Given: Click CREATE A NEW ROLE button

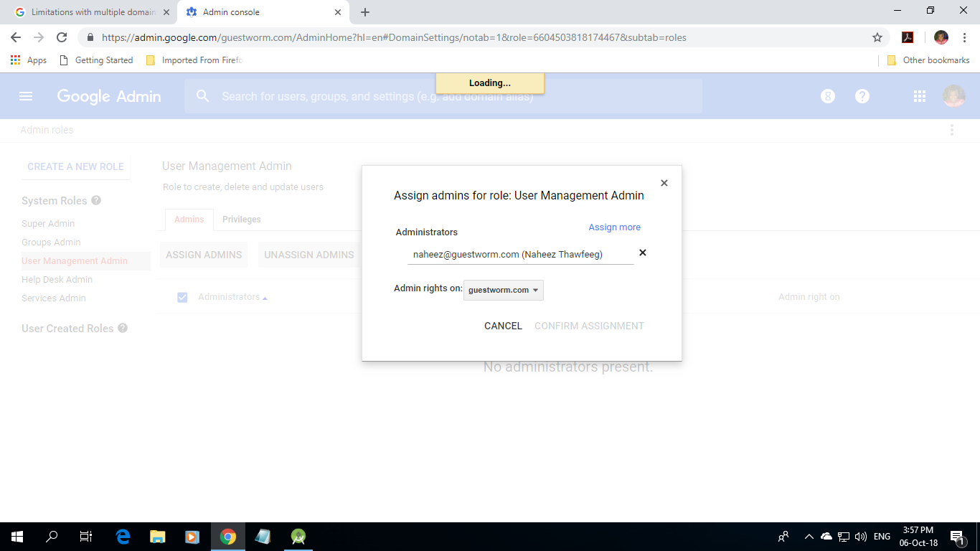Looking at the screenshot, I should pyautogui.click(x=75, y=166).
